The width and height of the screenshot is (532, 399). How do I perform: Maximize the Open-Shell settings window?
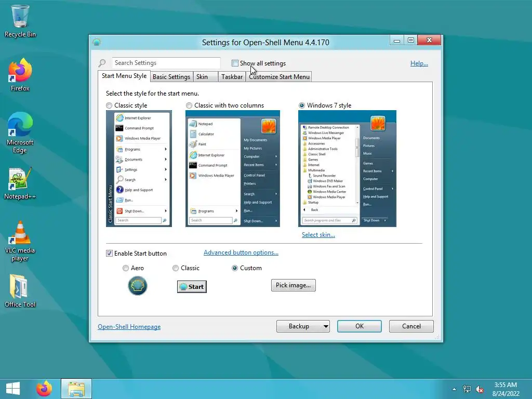411,41
